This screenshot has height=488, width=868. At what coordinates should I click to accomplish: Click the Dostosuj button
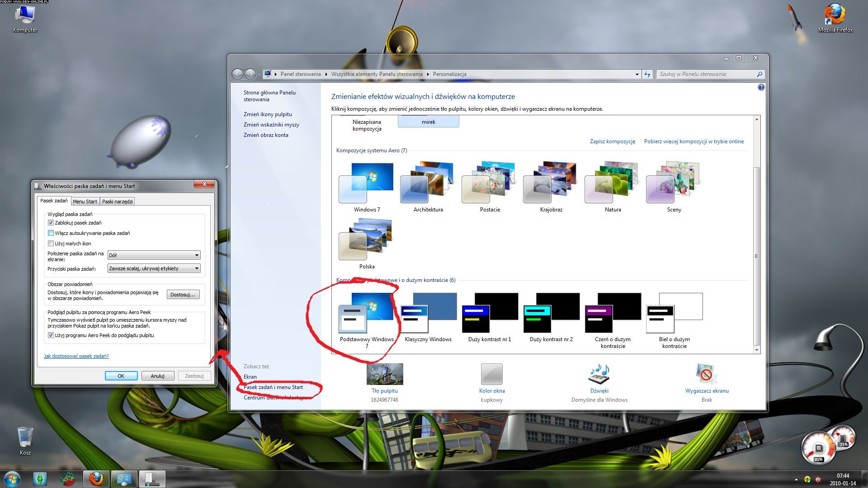183,295
